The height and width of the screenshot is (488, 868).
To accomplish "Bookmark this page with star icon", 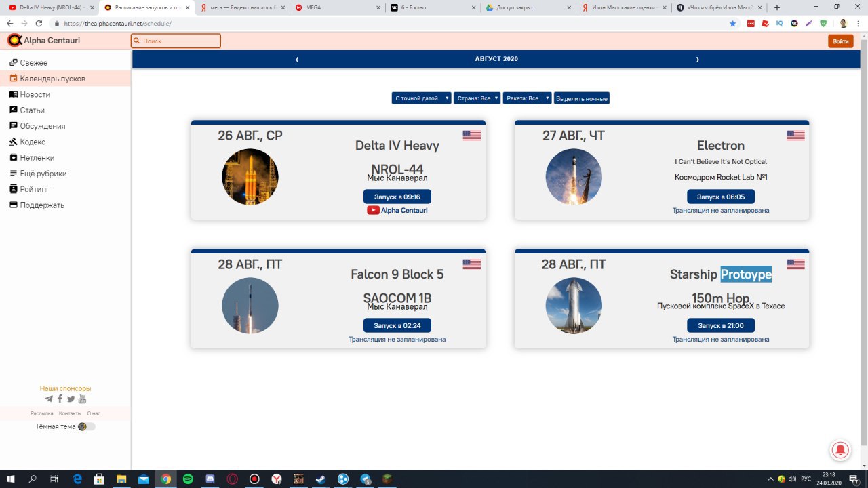I will pyautogui.click(x=732, y=23).
